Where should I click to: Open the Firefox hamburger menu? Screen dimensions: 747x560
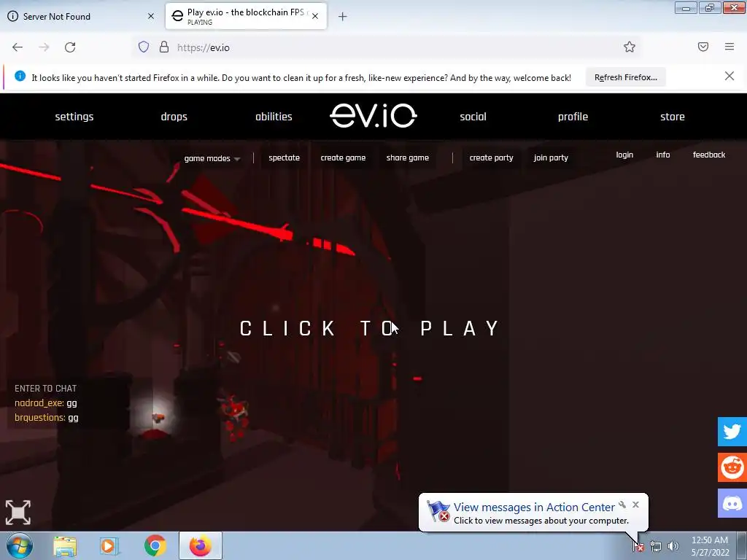pos(729,47)
